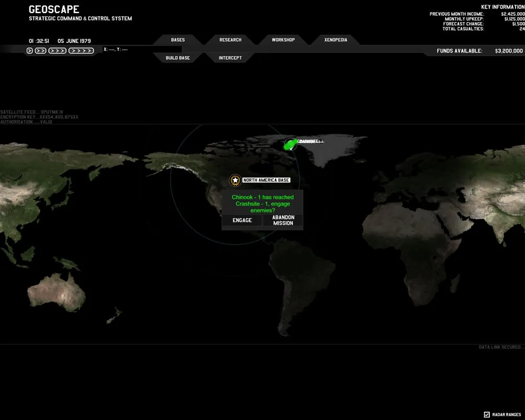Click Abandon Mission in the dialog
This screenshot has width=525, height=420.
point(283,220)
